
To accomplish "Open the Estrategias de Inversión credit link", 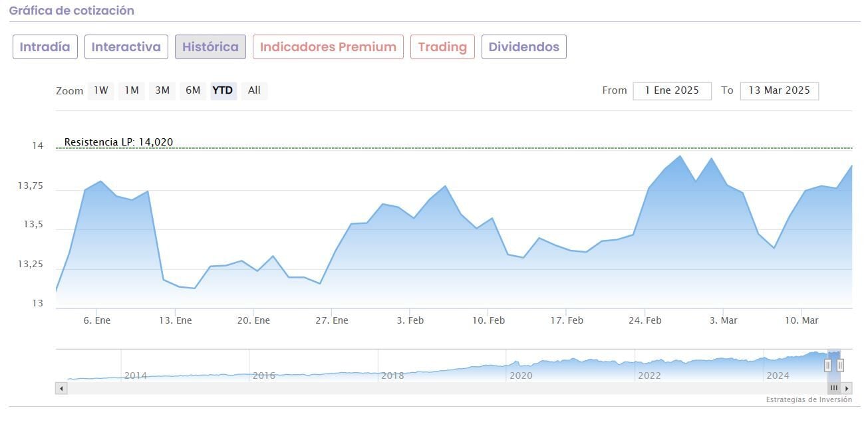I will (809, 400).
